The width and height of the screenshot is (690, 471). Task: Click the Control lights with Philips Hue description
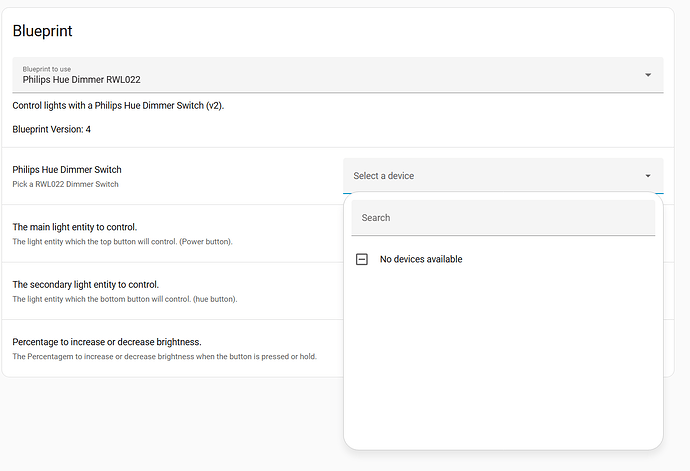118,105
